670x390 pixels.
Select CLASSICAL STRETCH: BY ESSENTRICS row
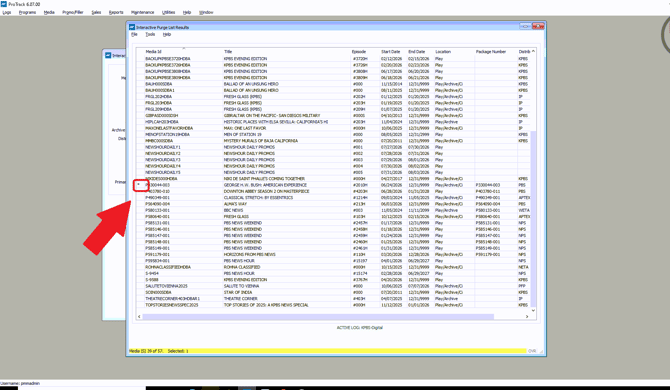pyautogui.click(x=333, y=198)
